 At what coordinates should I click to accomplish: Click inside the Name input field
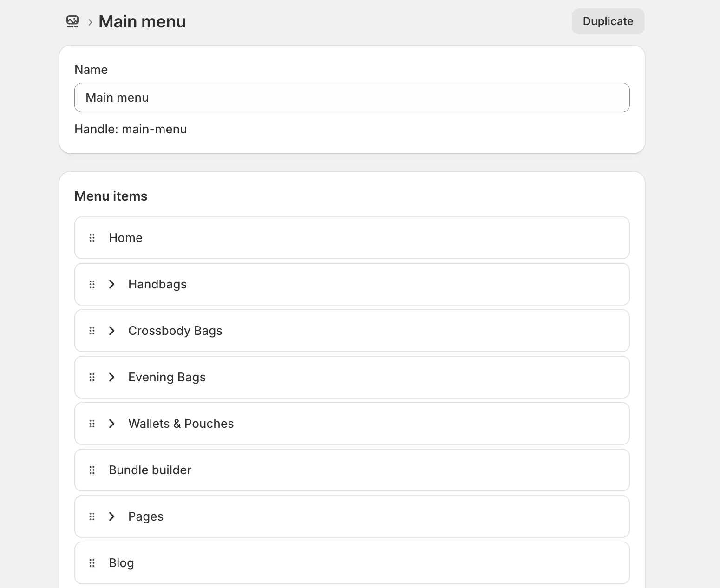click(x=352, y=98)
